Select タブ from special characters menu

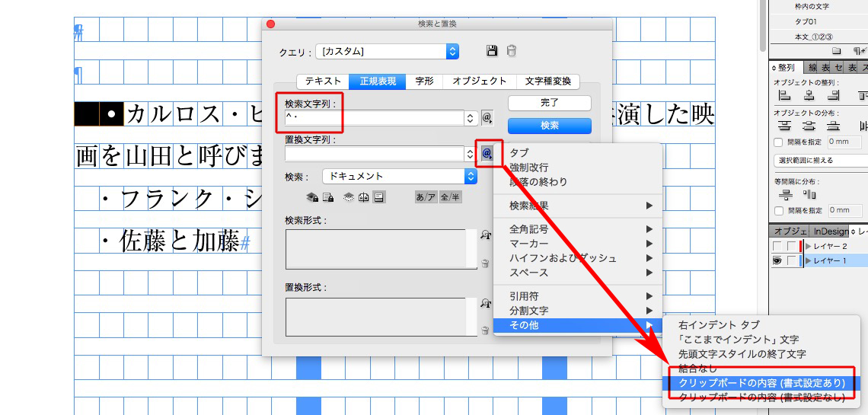point(578,153)
